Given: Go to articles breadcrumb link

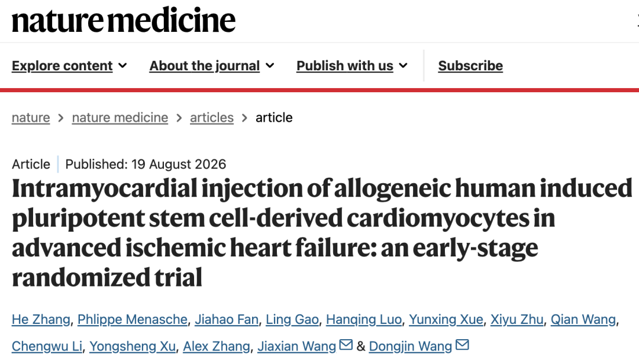Looking at the screenshot, I should [x=211, y=118].
